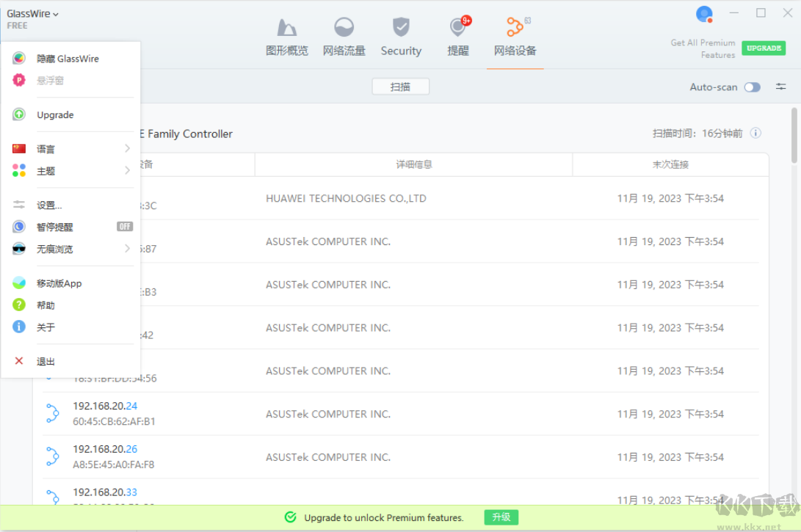
Task: Open the 网络设备 tab
Action: coord(515,36)
